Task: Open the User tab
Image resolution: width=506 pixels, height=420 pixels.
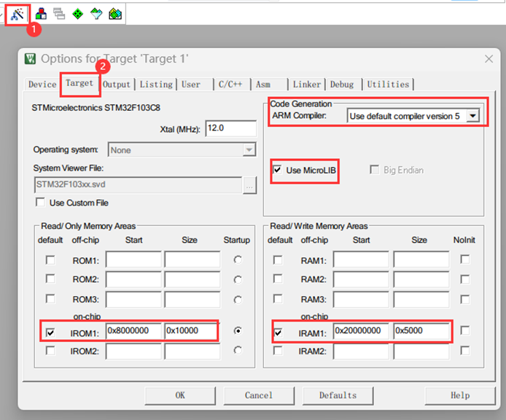Action: point(191,85)
